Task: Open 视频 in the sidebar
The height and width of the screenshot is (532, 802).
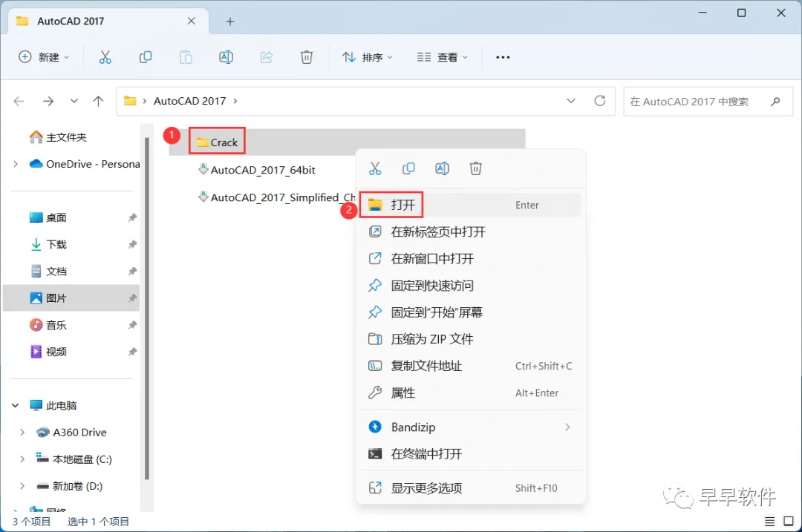Action: 48,352
